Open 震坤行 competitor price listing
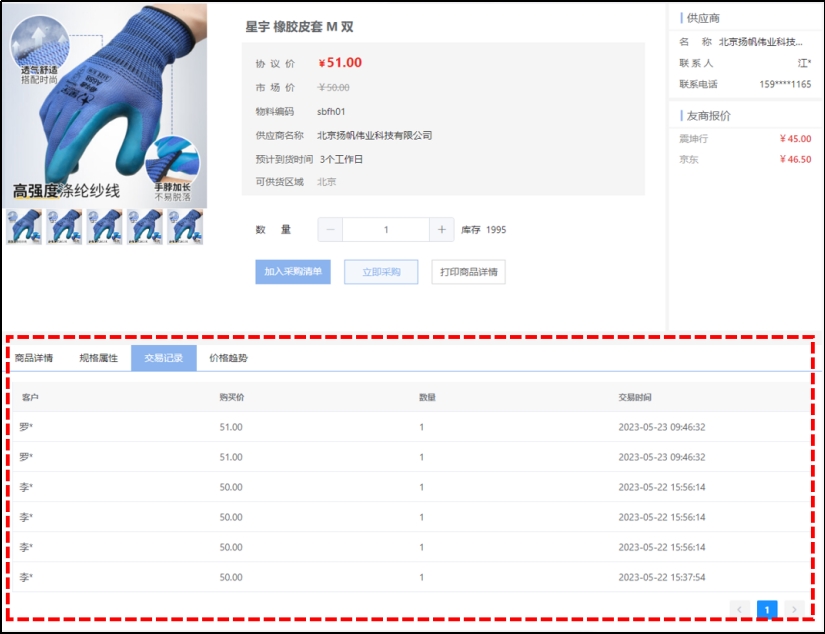Screen dimensions: 825x634 tap(694, 139)
